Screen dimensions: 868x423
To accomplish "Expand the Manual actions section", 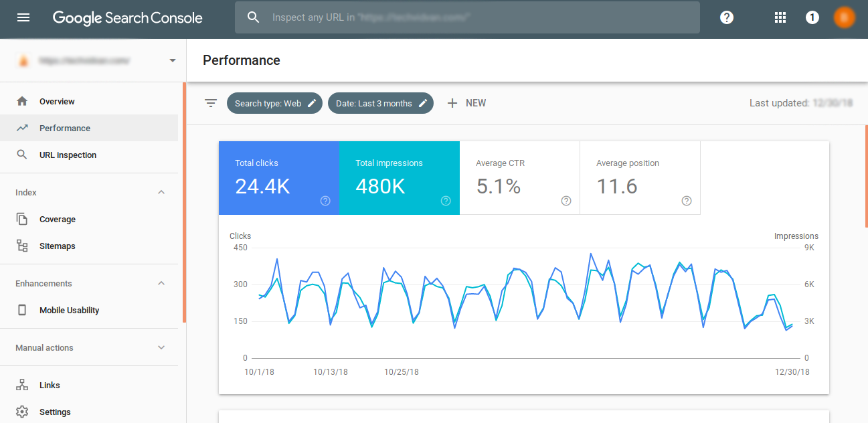I will (161, 348).
